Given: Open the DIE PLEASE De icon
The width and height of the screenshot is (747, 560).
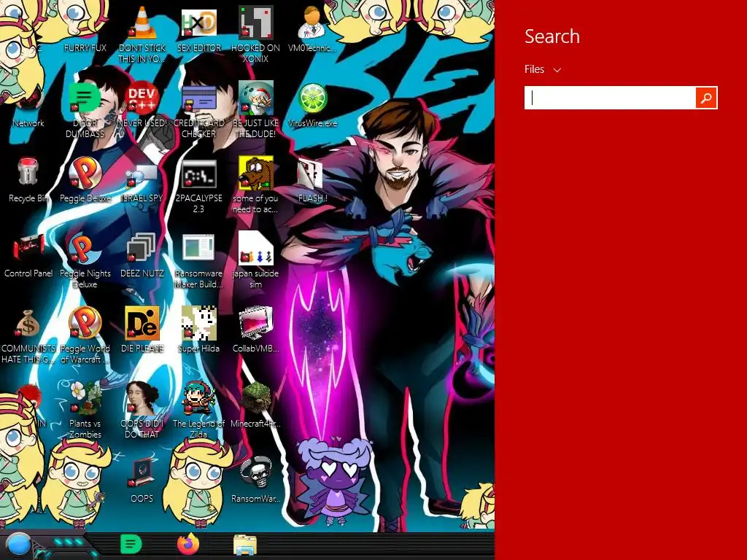Looking at the screenshot, I should tap(142, 323).
